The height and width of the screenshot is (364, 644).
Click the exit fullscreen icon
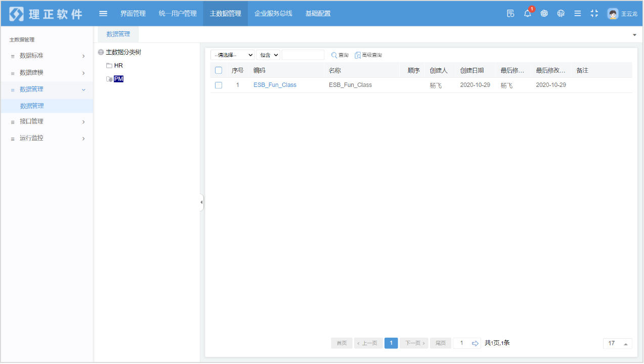coord(594,14)
